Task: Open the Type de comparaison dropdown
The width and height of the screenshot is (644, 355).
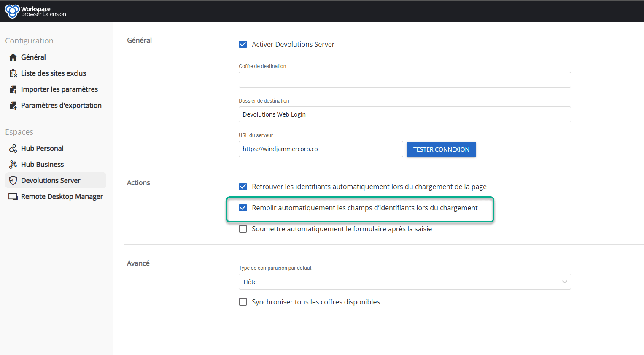Action: coord(404,282)
